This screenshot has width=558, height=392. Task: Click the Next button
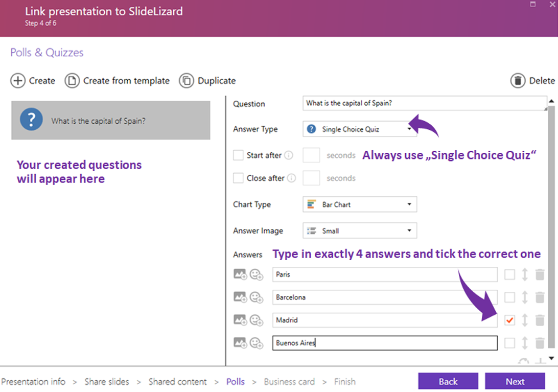click(x=515, y=382)
